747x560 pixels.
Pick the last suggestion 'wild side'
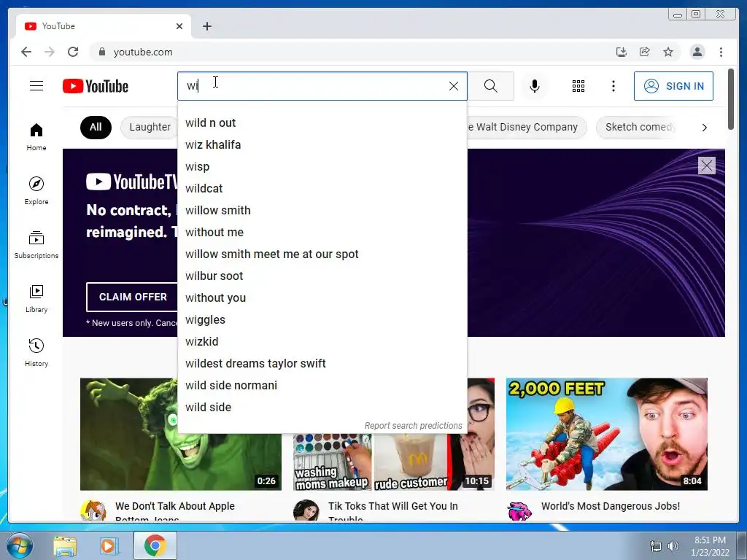(x=322, y=408)
